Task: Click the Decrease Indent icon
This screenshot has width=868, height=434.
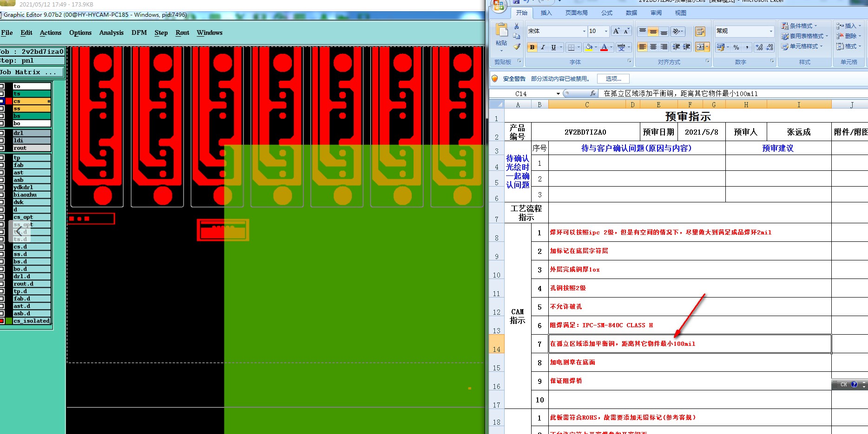Action: (676, 47)
